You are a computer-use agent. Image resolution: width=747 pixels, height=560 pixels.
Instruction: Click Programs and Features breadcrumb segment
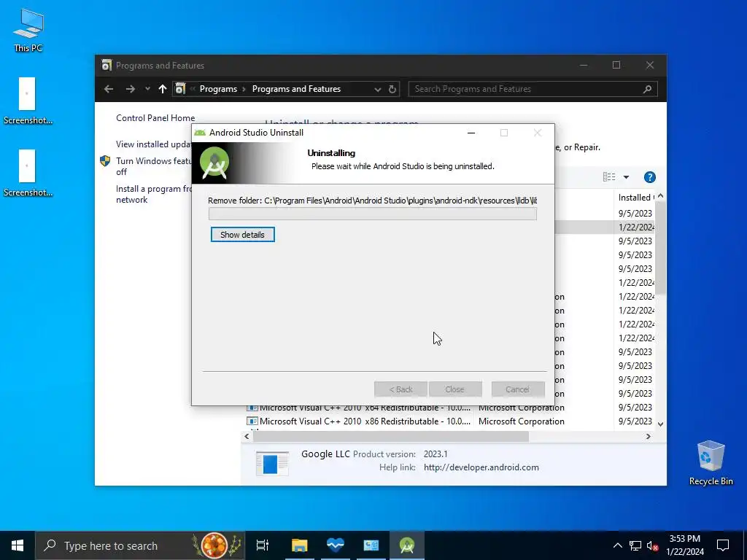296,89
